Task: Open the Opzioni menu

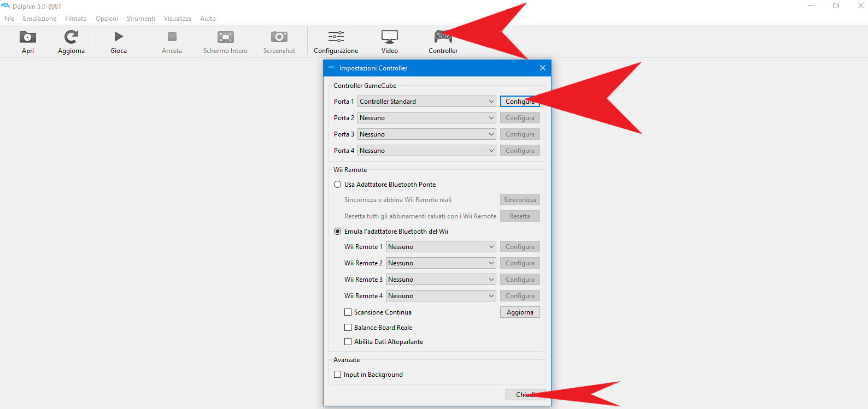Action: click(x=107, y=19)
